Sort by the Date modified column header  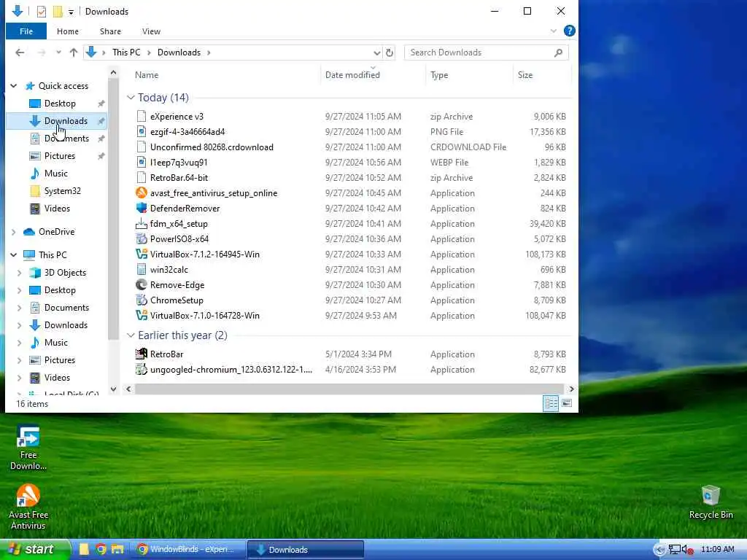click(x=373, y=75)
